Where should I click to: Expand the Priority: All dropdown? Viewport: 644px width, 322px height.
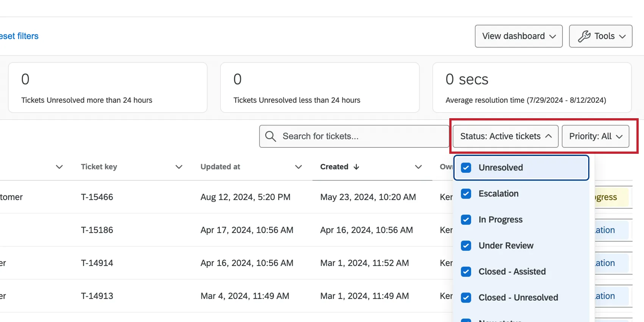[x=595, y=136]
